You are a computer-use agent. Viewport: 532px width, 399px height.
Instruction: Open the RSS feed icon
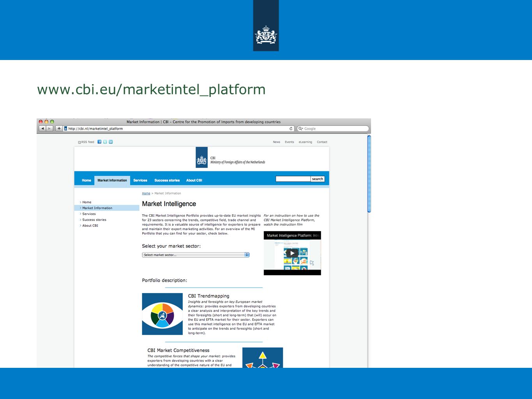tap(80, 142)
